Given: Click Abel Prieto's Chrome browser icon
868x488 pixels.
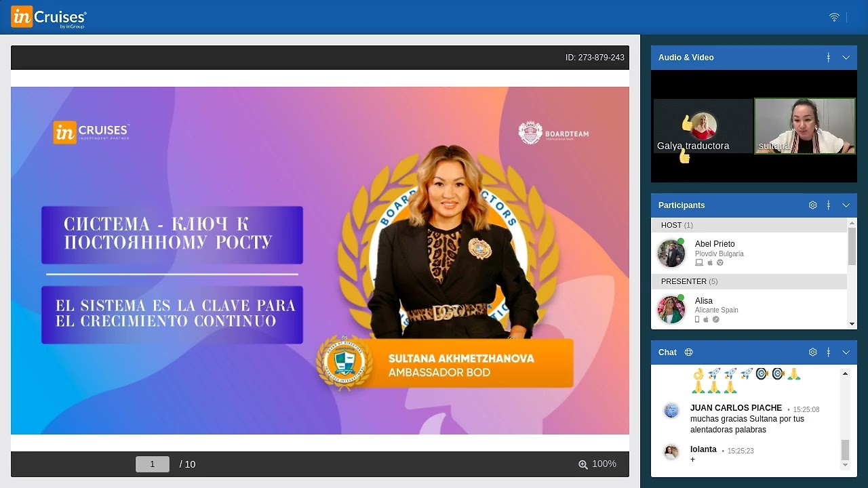Looking at the screenshot, I should click(720, 263).
